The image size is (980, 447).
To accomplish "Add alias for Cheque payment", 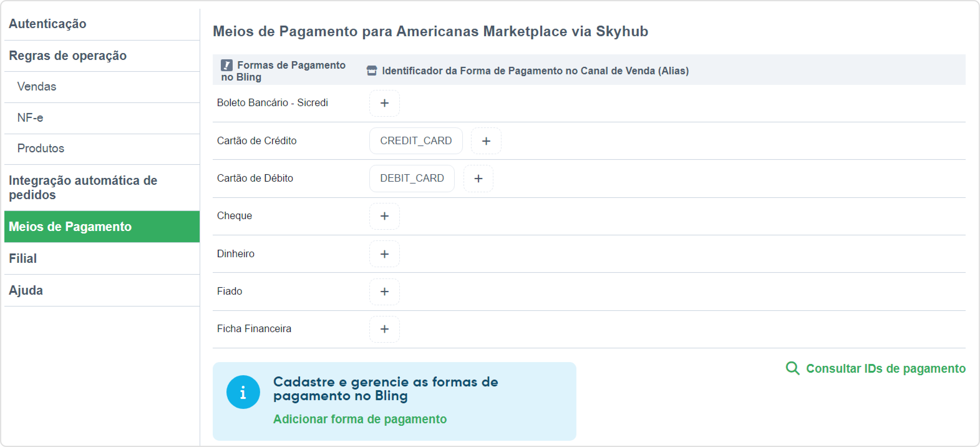I will coord(384,216).
